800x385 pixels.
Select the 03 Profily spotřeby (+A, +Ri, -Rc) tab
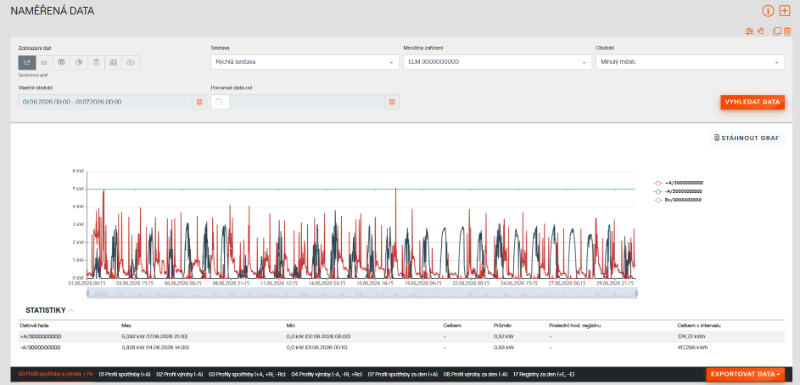tap(247, 374)
